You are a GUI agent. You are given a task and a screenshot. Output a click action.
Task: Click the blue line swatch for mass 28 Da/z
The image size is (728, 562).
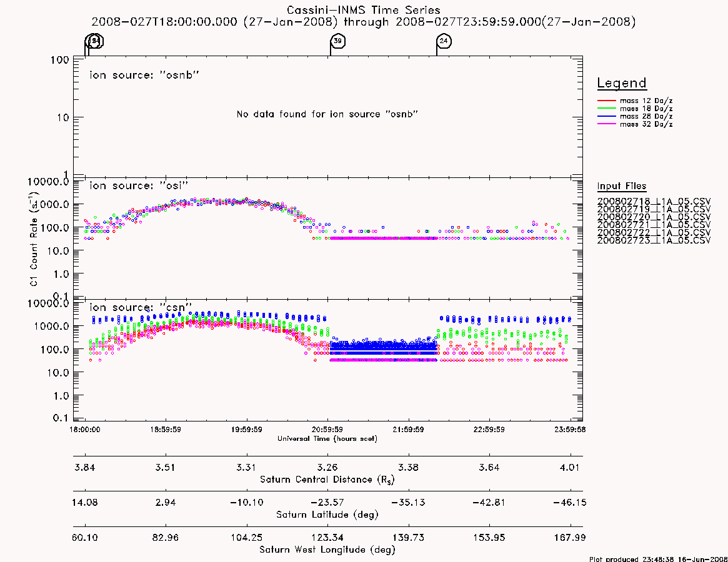click(x=606, y=116)
